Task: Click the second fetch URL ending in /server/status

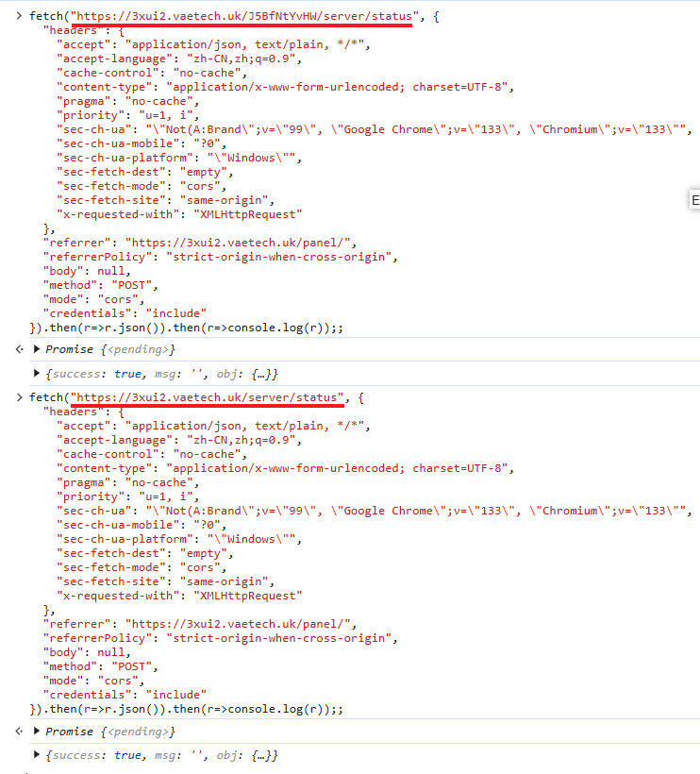Action: coord(208,397)
